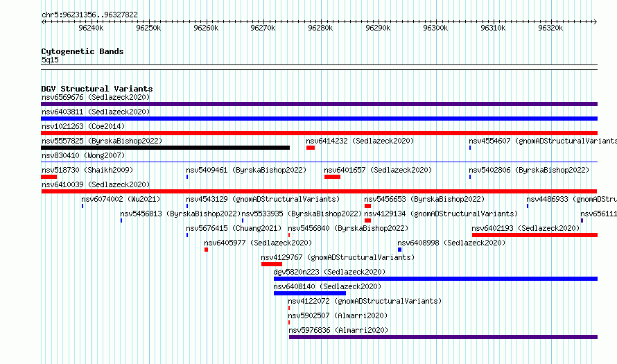Select the red bar under nsv5456653

[x=367, y=206]
